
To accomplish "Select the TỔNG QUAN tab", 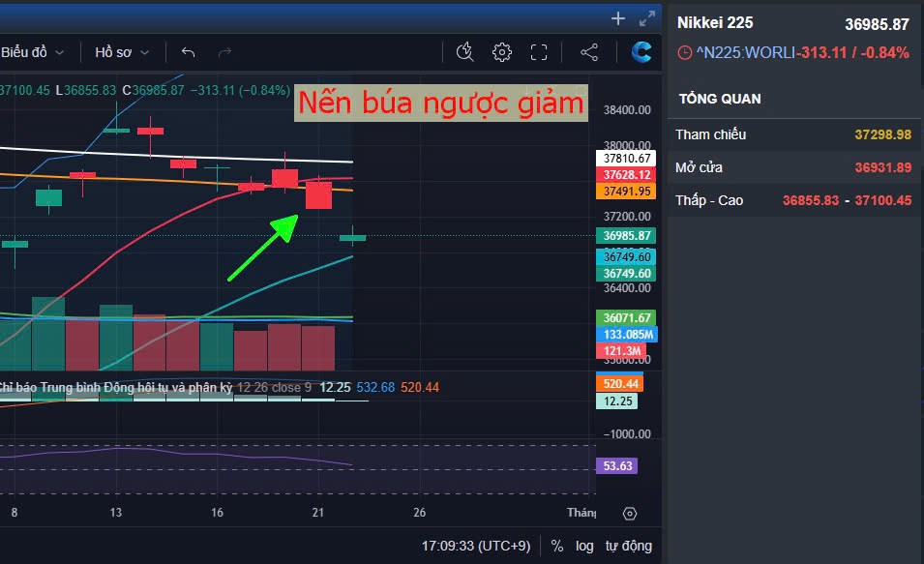I will [720, 99].
